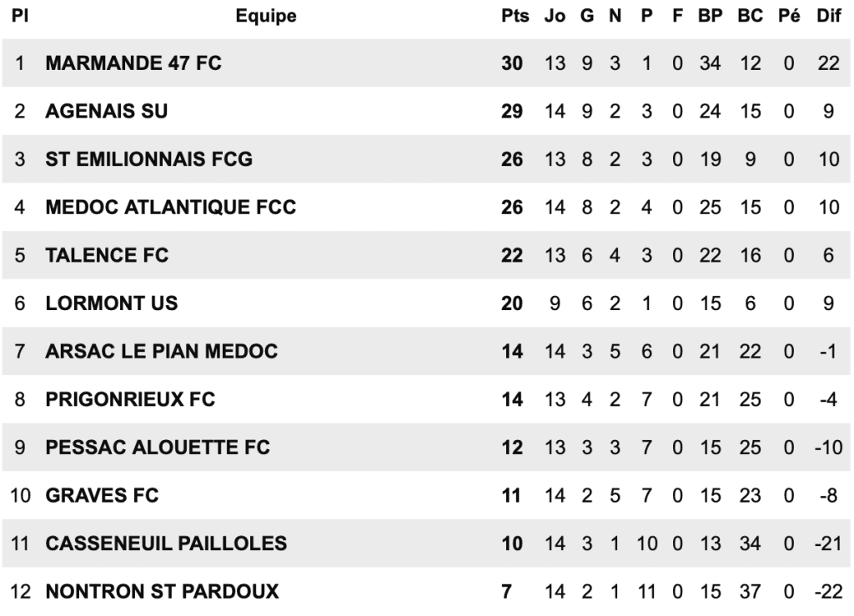Click the MEDOC ATLANTIQUE FCC team name
The width and height of the screenshot is (854, 616).
pos(171,208)
